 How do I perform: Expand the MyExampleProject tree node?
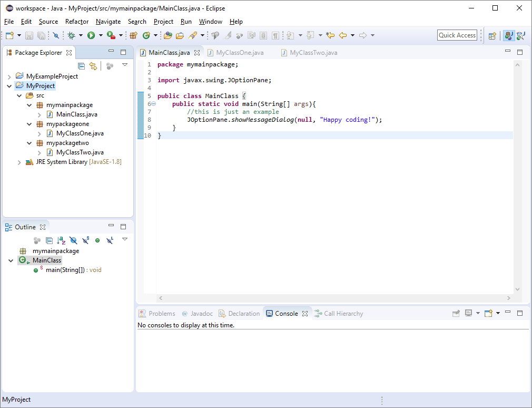pos(9,76)
